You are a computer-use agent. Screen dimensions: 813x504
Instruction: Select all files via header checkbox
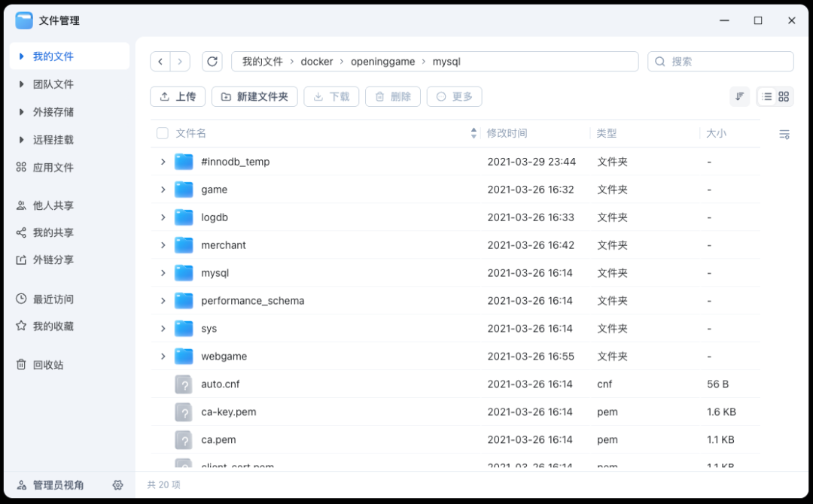tap(162, 132)
